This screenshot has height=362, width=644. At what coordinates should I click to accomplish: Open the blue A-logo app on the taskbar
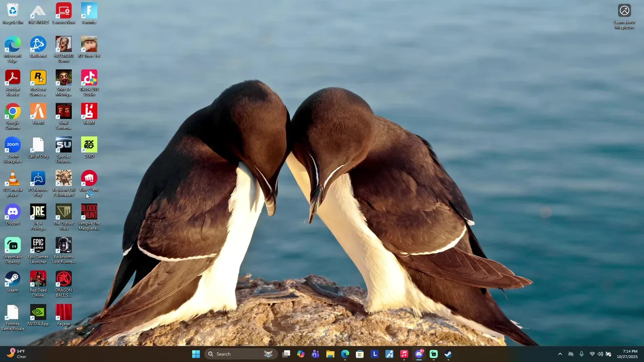pos(389,354)
